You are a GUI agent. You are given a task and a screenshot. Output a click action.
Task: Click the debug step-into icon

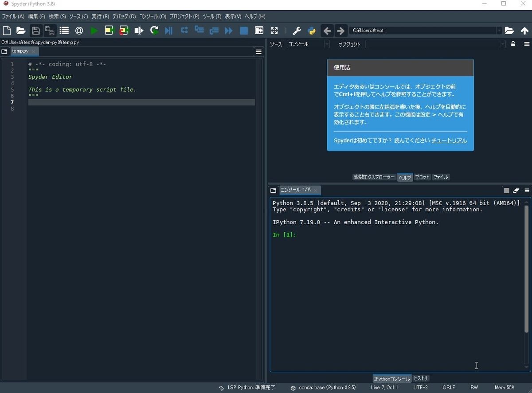199,31
